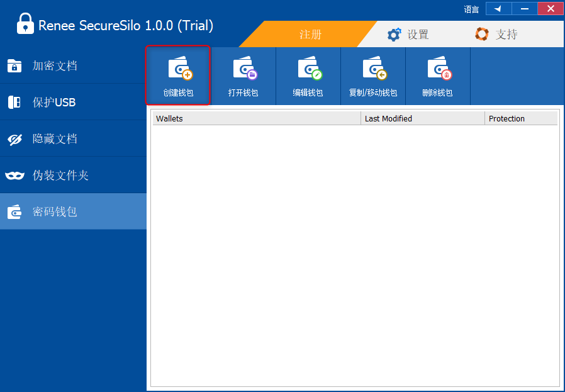
Task: Open 伪装文件夹 disguise folder section
Action: [x=73, y=175]
